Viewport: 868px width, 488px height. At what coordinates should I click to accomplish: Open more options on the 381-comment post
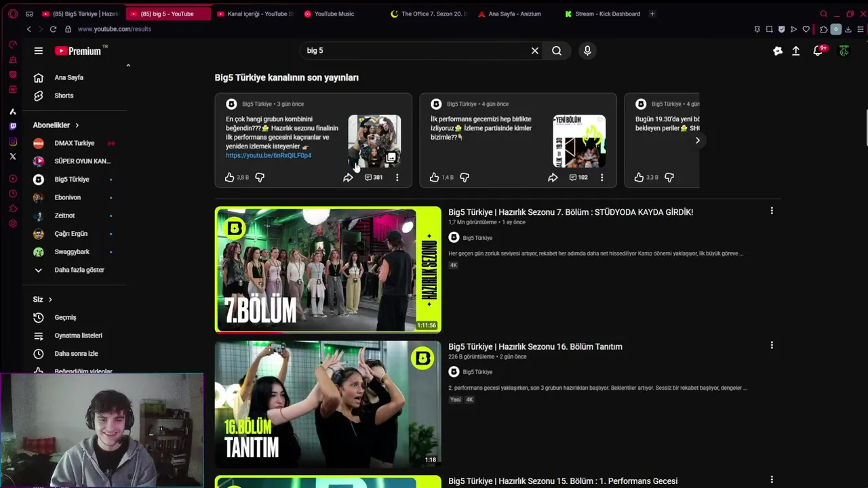pos(397,178)
